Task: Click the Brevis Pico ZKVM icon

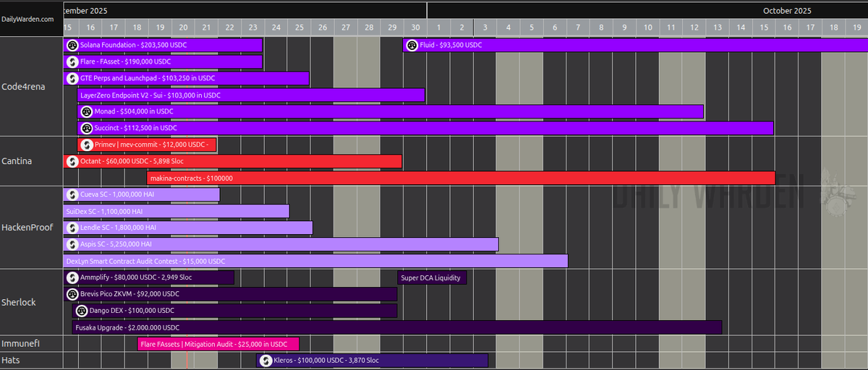Action: pos(72,294)
